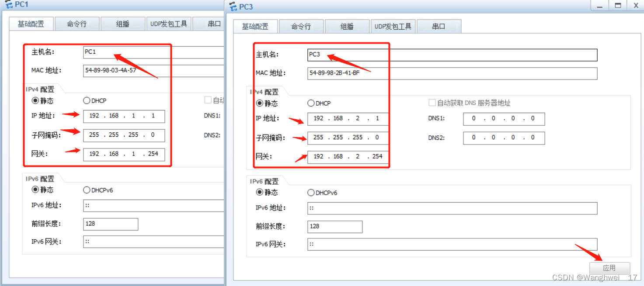Click the 应用 button on PC3
The height and width of the screenshot is (286, 644).
pyautogui.click(x=609, y=268)
